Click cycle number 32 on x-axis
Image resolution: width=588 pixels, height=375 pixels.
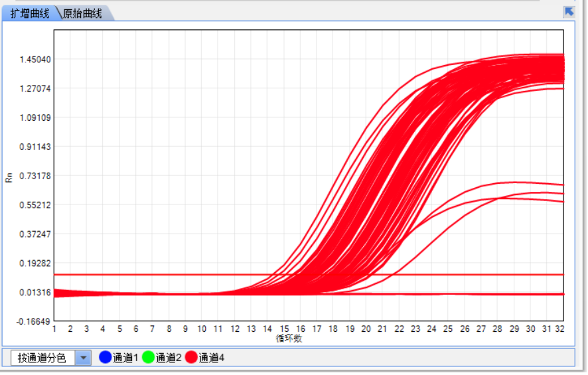561,330
